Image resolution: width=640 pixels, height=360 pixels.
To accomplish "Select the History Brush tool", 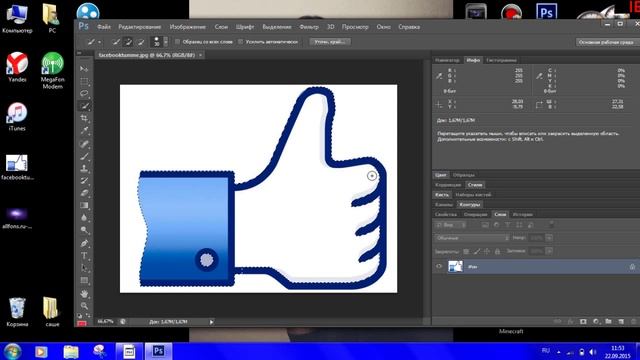I will (x=84, y=180).
